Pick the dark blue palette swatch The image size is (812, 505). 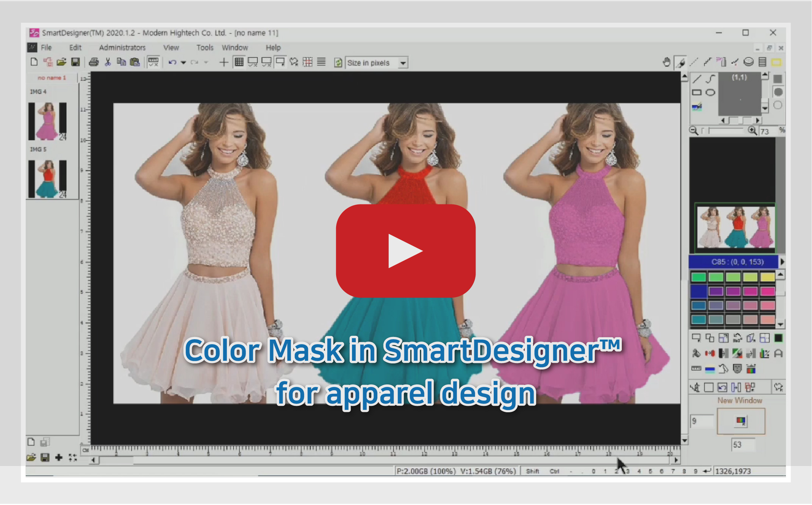click(698, 291)
